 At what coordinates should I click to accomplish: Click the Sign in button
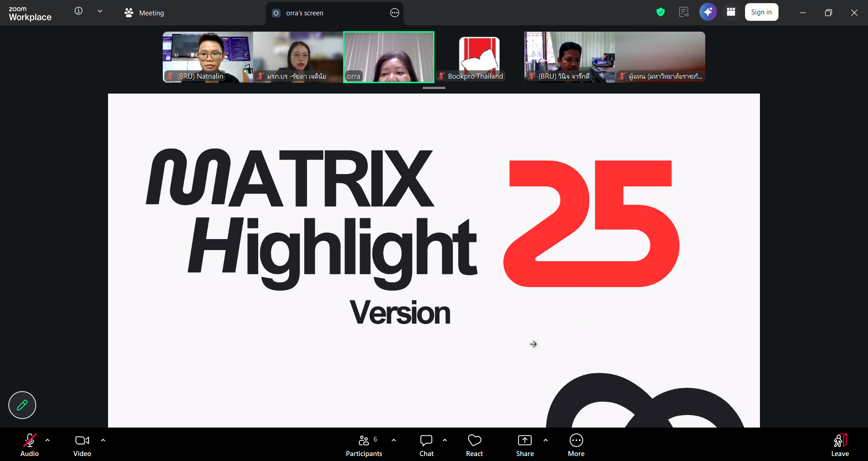pyautogui.click(x=761, y=12)
